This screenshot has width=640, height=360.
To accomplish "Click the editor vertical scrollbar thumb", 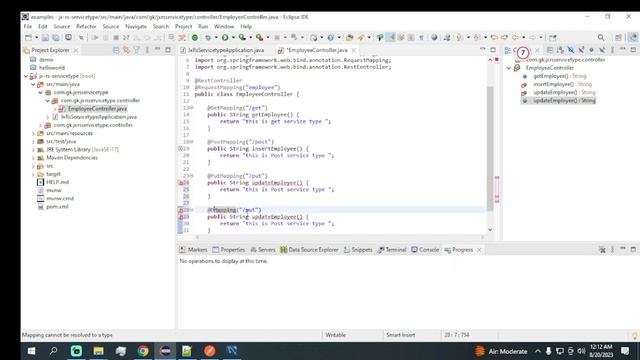I will 490,148.
